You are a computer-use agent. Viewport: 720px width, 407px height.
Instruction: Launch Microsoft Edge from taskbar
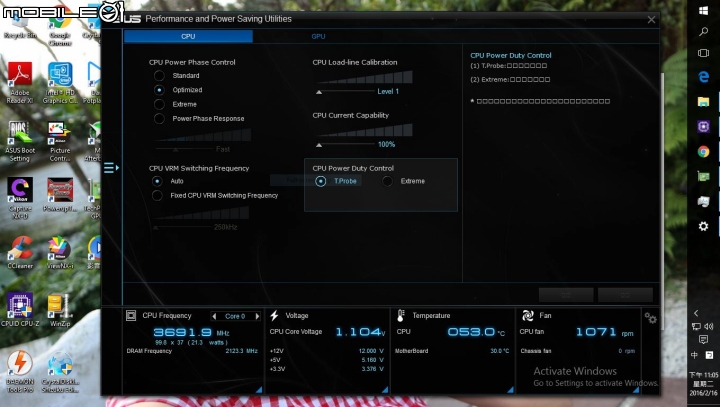pyautogui.click(x=703, y=77)
